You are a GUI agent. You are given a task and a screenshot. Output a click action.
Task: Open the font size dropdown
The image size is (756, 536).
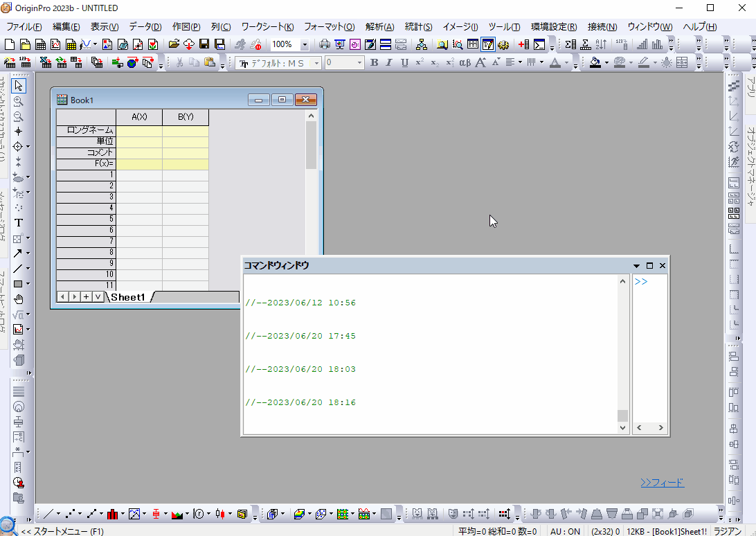coord(359,63)
